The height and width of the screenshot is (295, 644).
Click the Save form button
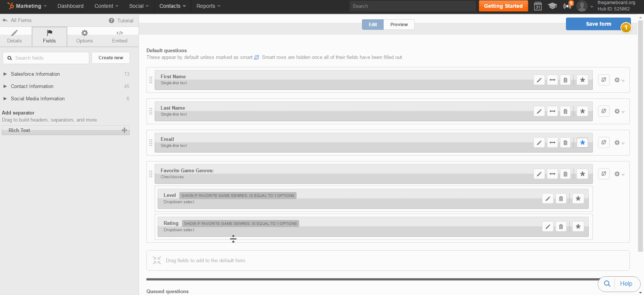pos(598,24)
